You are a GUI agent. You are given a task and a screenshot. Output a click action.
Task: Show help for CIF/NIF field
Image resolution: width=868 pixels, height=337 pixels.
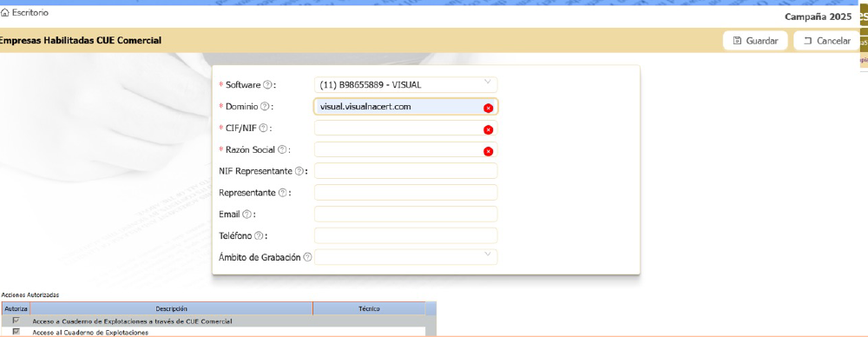click(x=264, y=128)
